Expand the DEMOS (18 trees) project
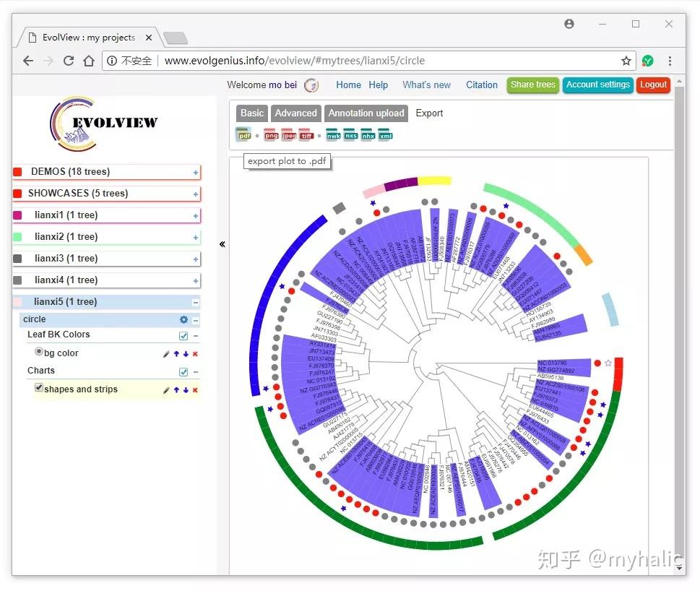 coord(196,173)
